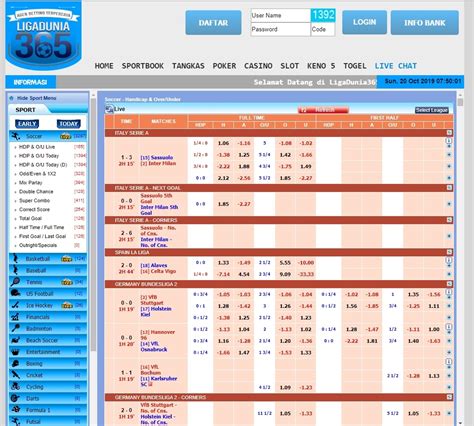Open the Badminton sport category

coord(48,329)
